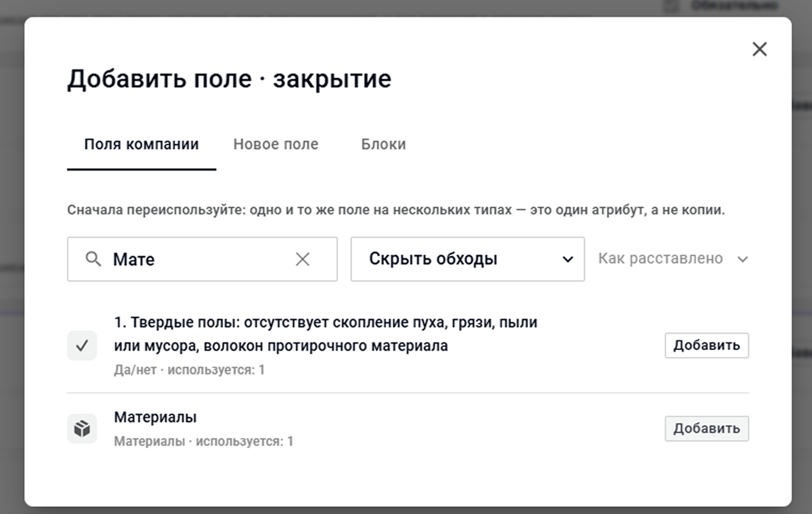Image resolution: width=812 pixels, height=514 pixels.
Task: Click the search field containing Мате
Action: coord(202,259)
